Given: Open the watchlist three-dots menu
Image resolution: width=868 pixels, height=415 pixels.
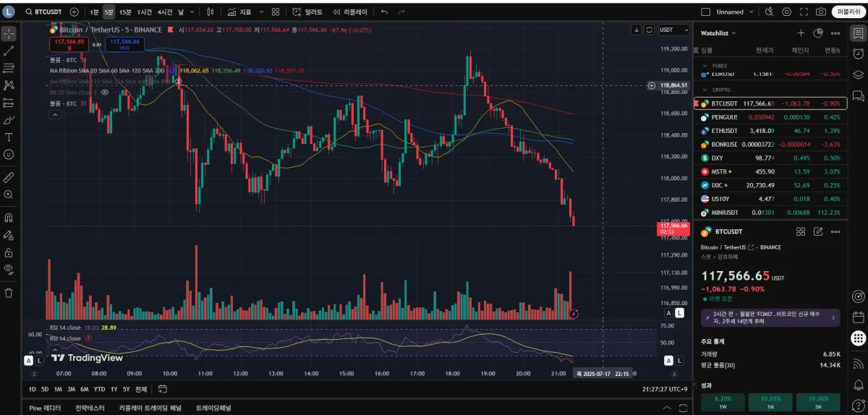Looking at the screenshot, I should [835, 33].
